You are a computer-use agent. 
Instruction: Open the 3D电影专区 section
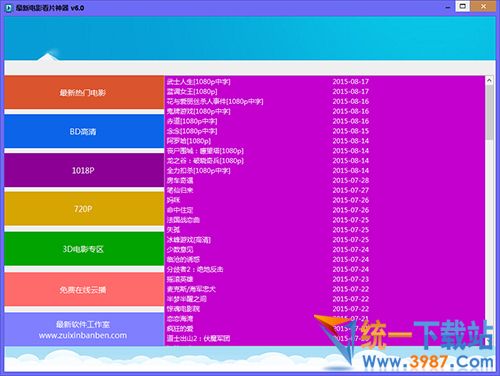(x=84, y=249)
